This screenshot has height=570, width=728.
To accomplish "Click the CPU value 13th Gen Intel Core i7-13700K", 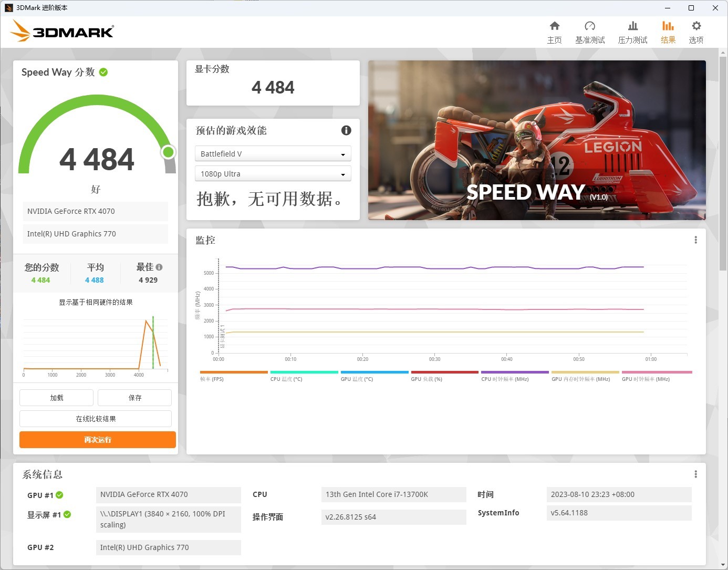I will coord(393,494).
